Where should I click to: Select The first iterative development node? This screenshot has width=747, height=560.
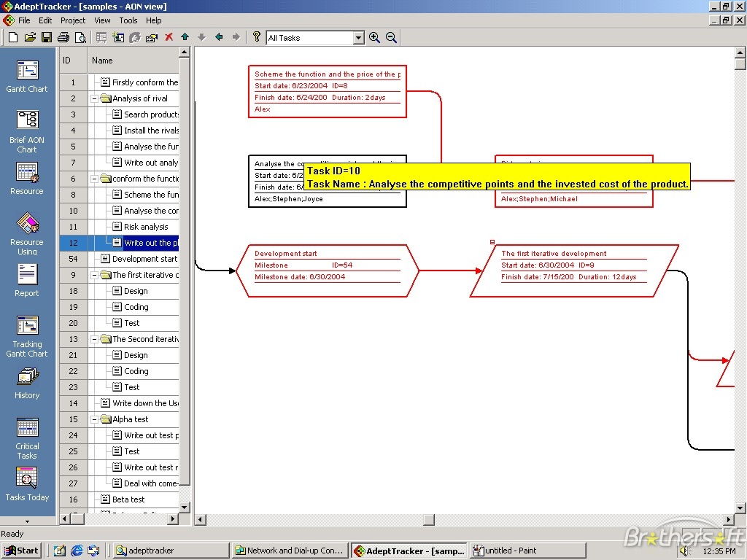pyautogui.click(x=573, y=271)
